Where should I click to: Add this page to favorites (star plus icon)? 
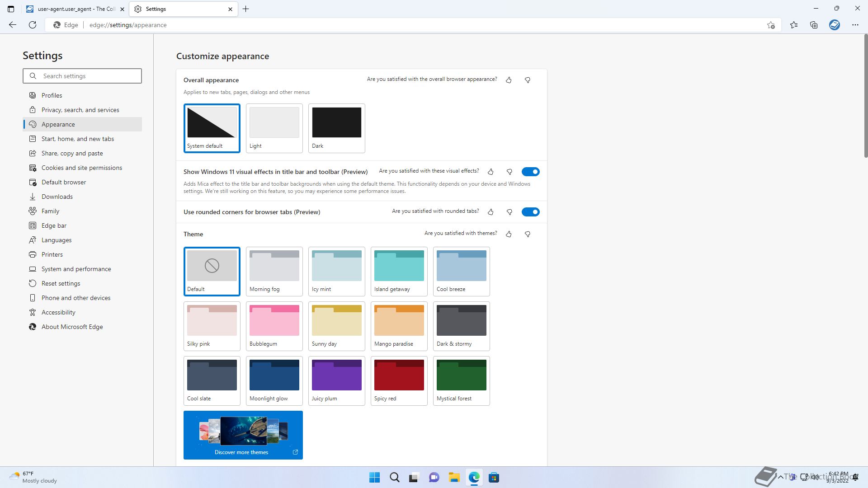(x=771, y=25)
